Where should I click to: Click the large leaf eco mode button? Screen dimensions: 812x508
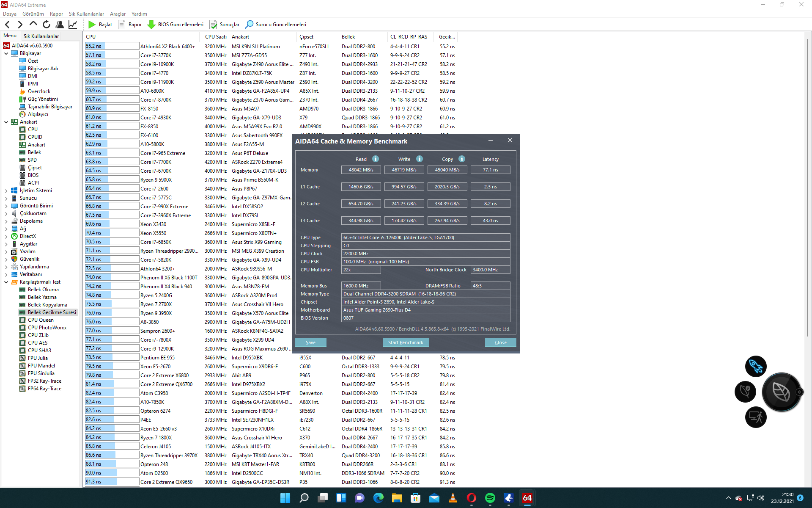click(781, 392)
